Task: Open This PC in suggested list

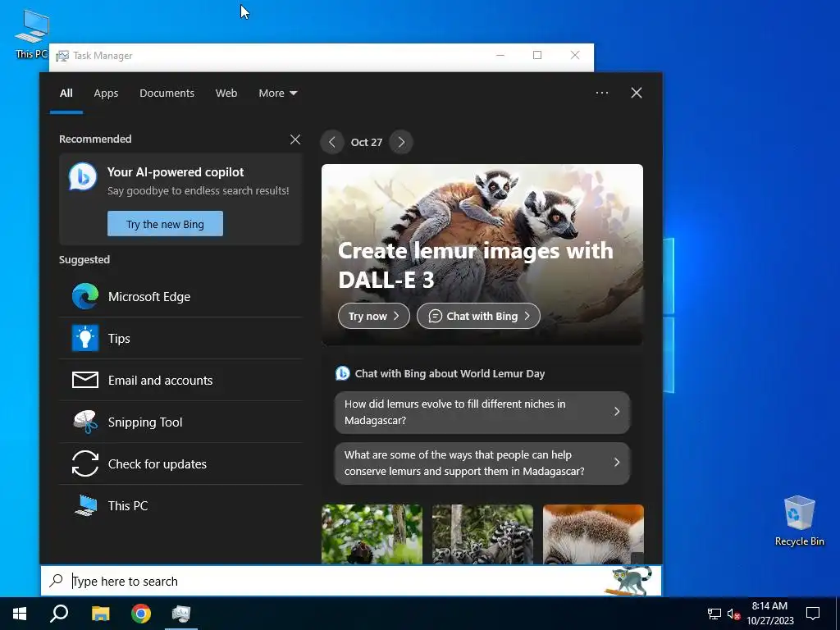Action: point(180,505)
